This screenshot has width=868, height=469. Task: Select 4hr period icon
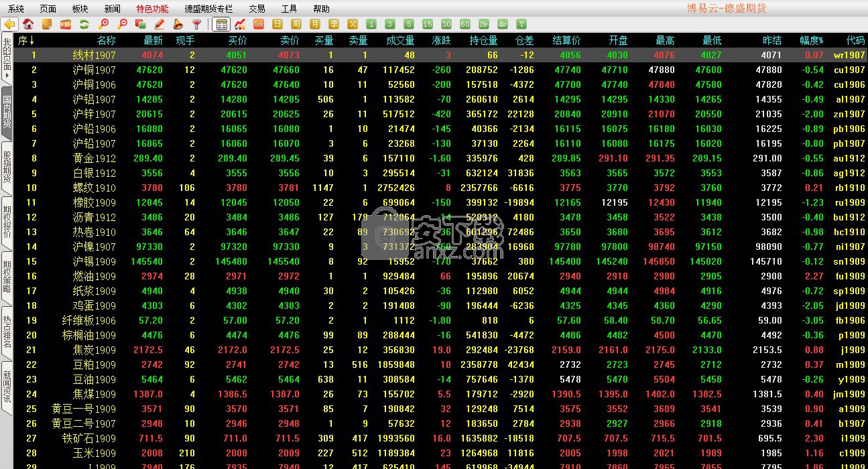(x=503, y=24)
